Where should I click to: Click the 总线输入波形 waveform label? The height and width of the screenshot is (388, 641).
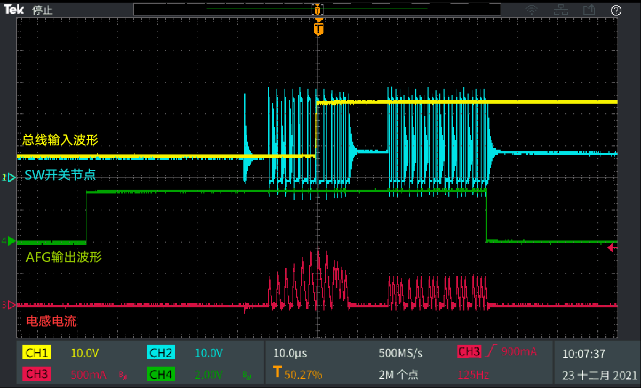coord(61,140)
